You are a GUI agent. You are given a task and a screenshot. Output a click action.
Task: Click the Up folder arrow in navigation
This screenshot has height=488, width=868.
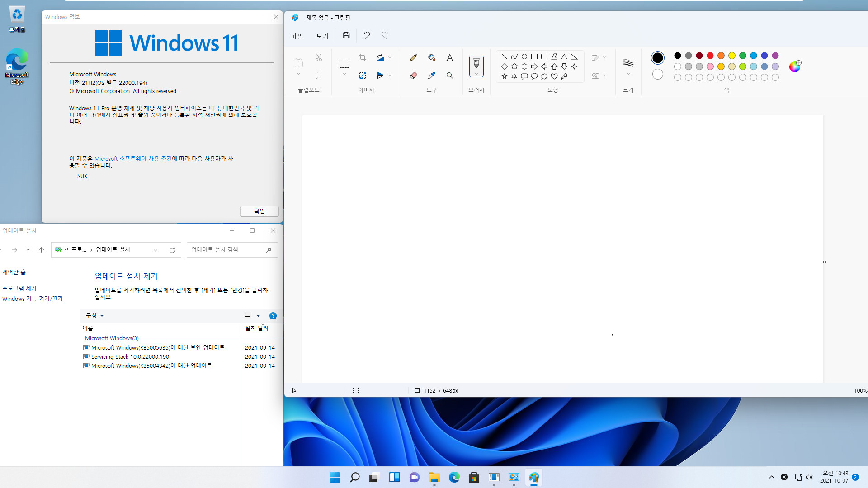[41, 250]
